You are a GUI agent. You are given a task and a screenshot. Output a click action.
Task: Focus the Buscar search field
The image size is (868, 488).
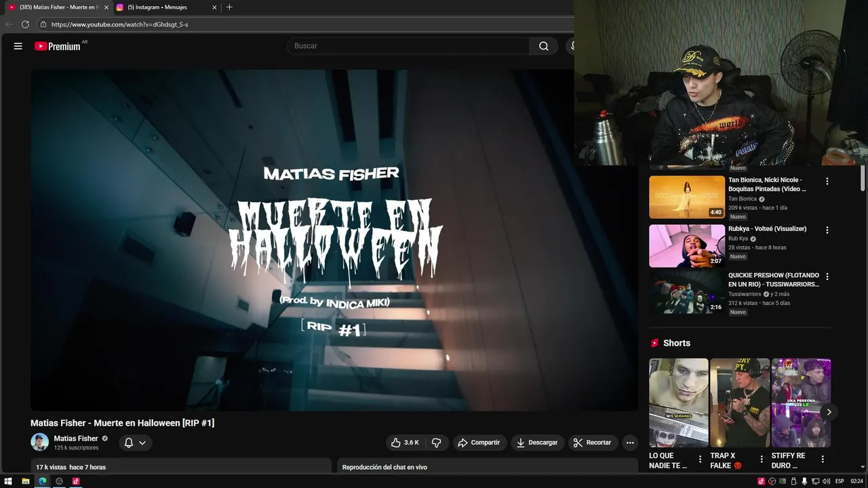coord(408,46)
